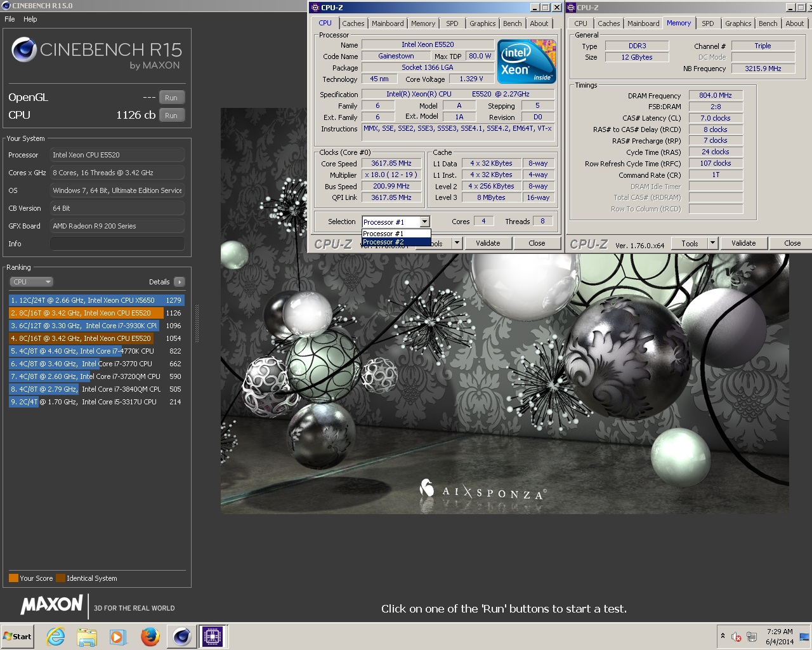The height and width of the screenshot is (650, 812).
Task: Open the Selection processor combo box arrow
Action: click(x=425, y=222)
